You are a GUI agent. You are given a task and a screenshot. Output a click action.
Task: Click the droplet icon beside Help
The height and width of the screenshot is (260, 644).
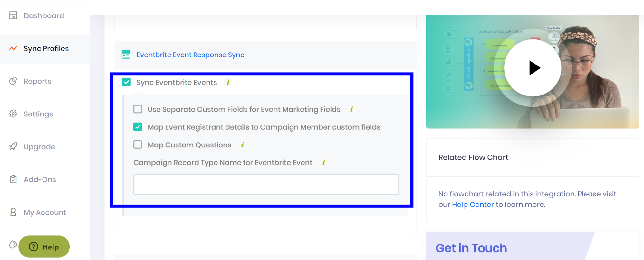[13, 245]
